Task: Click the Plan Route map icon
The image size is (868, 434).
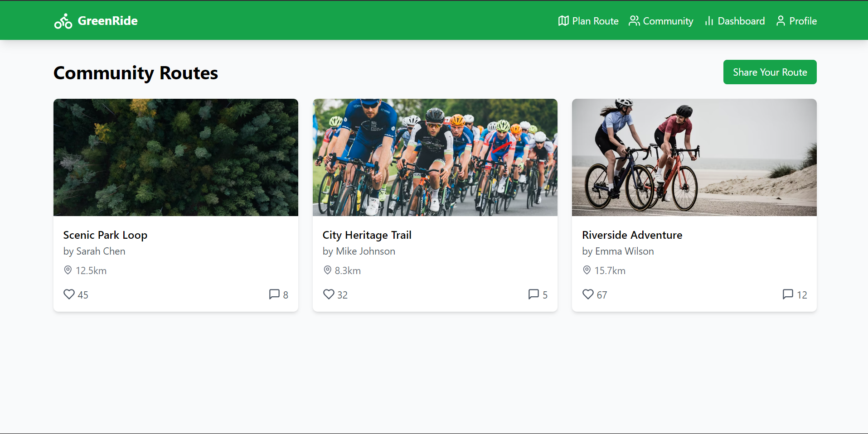Action: (x=563, y=21)
